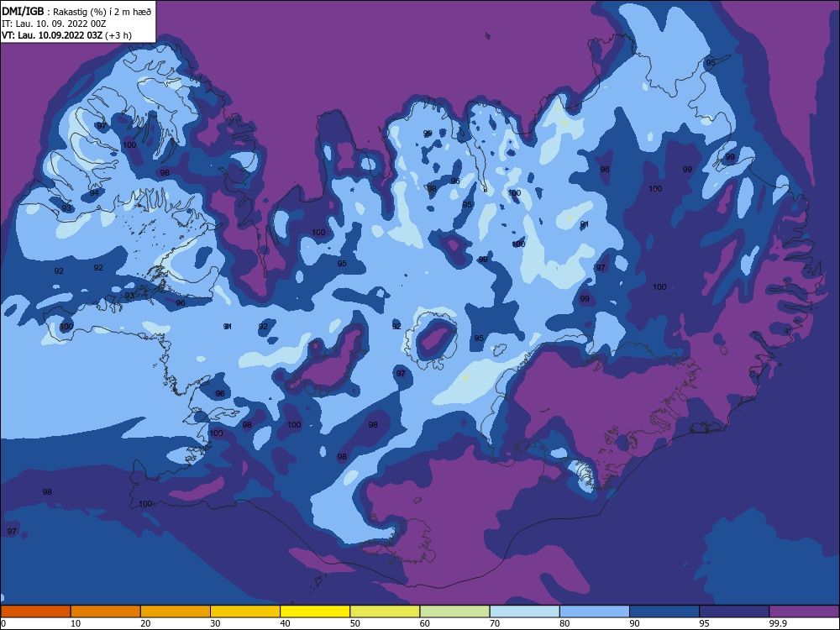Click the '50' legend scale label

355,623
